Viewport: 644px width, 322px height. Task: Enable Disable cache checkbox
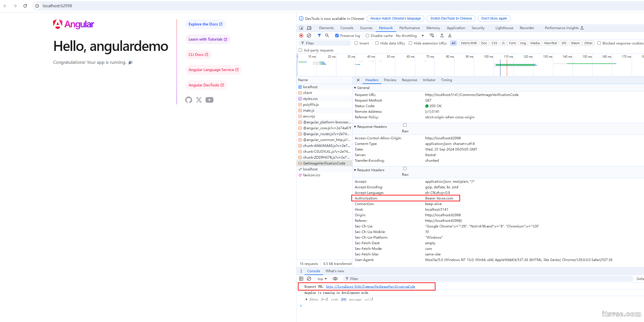tap(367, 36)
